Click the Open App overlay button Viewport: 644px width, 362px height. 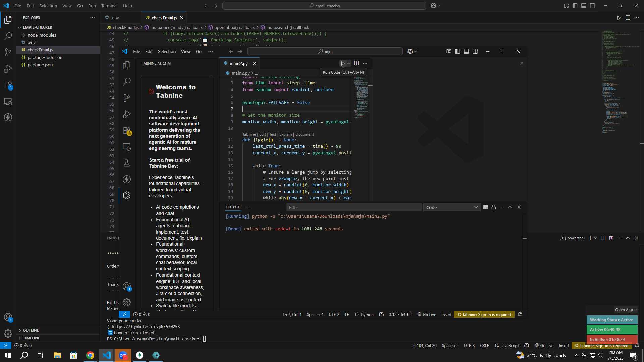(x=626, y=310)
